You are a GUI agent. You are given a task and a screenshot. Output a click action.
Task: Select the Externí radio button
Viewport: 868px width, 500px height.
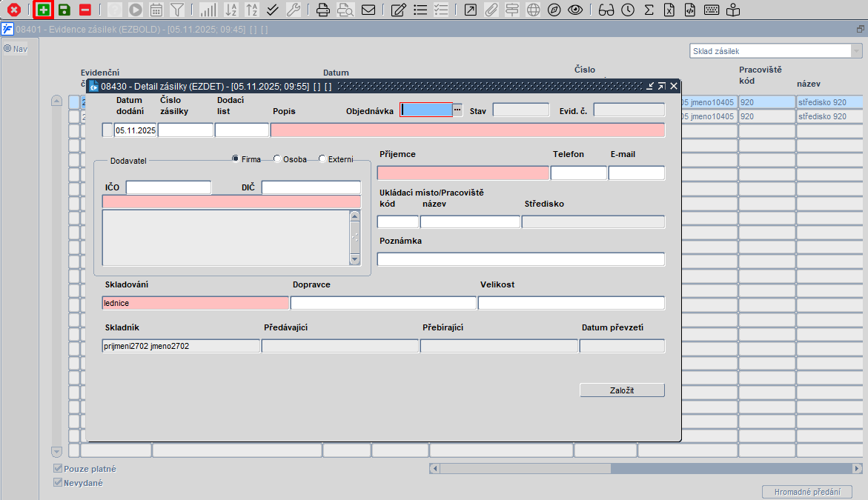pos(322,159)
